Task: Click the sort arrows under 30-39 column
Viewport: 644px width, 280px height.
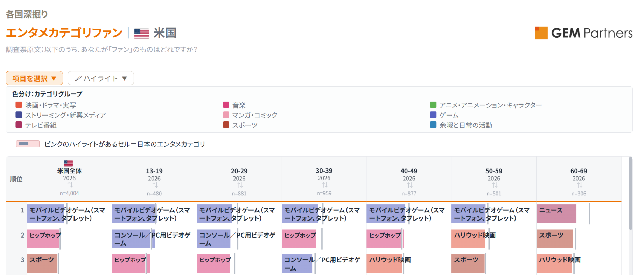Action: click(x=325, y=185)
